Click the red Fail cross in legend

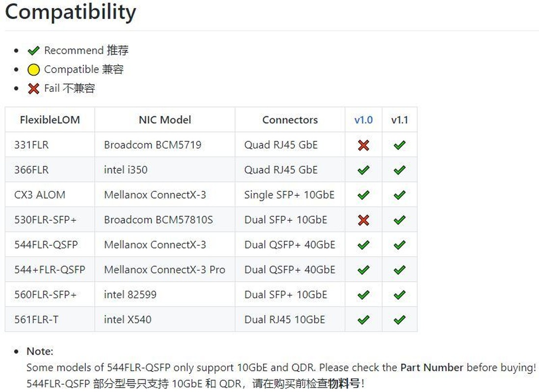point(33,89)
